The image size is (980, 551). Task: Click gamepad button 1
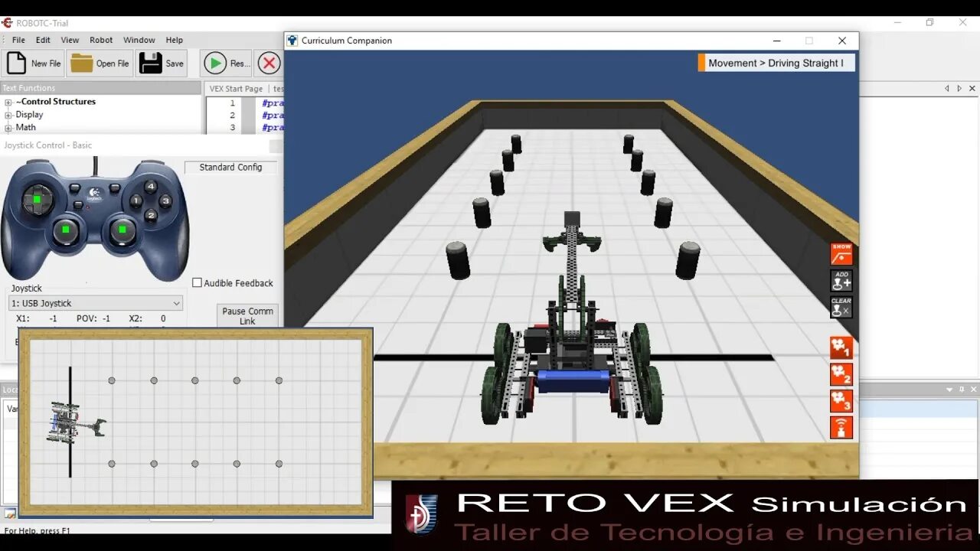coord(136,201)
